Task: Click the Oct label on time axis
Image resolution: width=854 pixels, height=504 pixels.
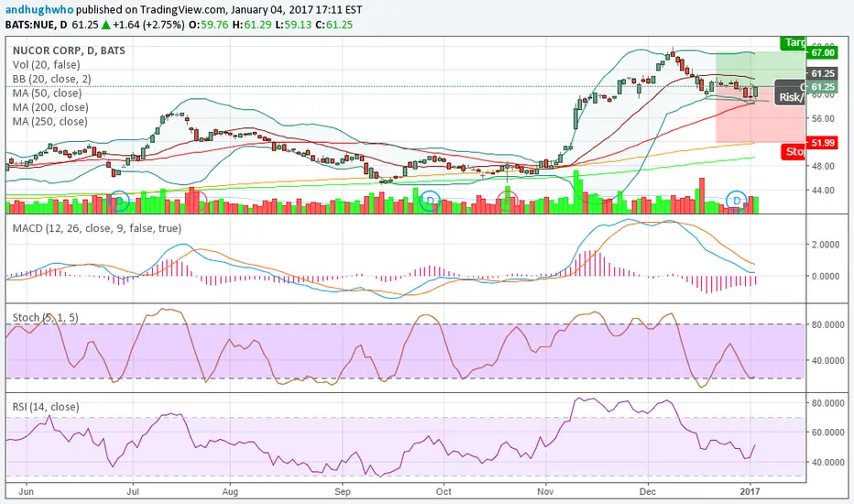Action: pyautogui.click(x=443, y=491)
